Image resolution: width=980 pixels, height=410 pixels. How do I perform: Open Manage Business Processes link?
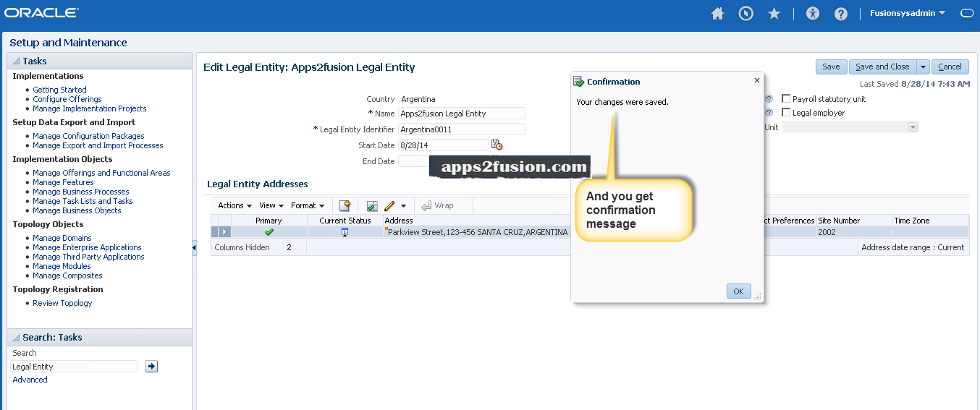coord(81,192)
